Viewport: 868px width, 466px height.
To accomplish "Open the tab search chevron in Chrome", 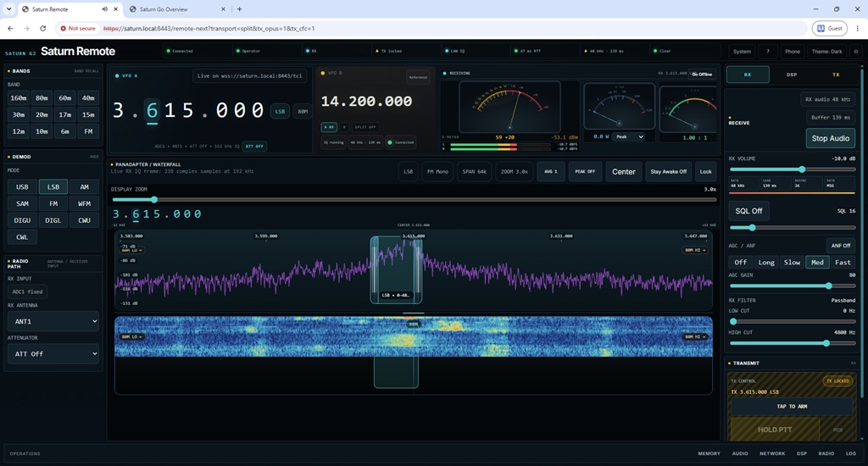I will tap(8, 9).
